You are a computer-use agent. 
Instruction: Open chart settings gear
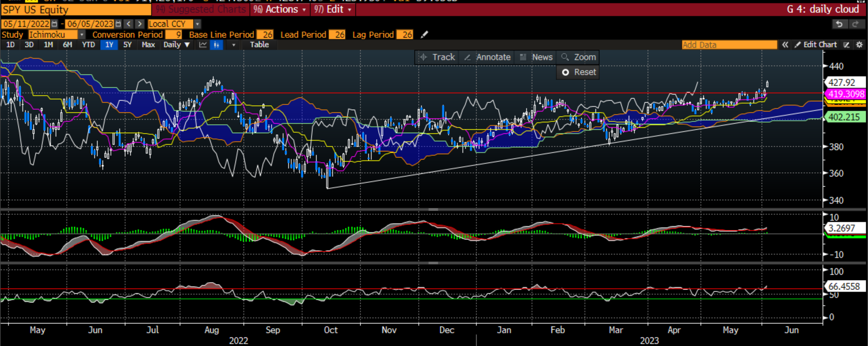pyautogui.click(x=859, y=45)
